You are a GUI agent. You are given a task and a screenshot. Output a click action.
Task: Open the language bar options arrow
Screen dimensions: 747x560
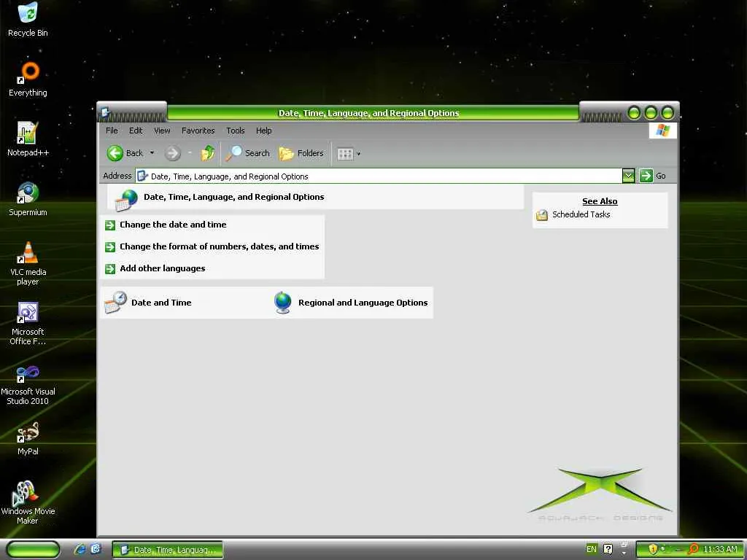pos(624,553)
